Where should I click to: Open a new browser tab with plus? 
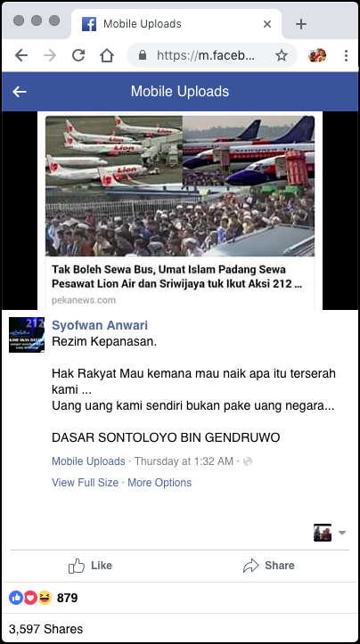(301, 24)
